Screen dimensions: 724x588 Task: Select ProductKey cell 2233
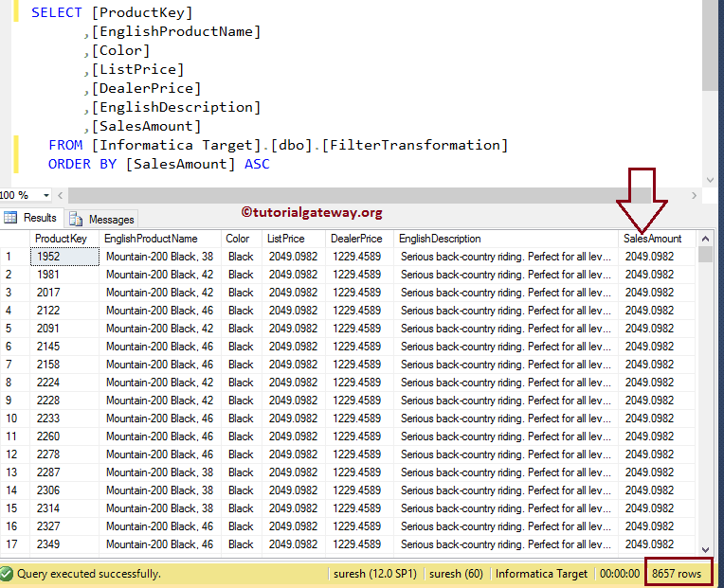pyautogui.click(x=64, y=419)
